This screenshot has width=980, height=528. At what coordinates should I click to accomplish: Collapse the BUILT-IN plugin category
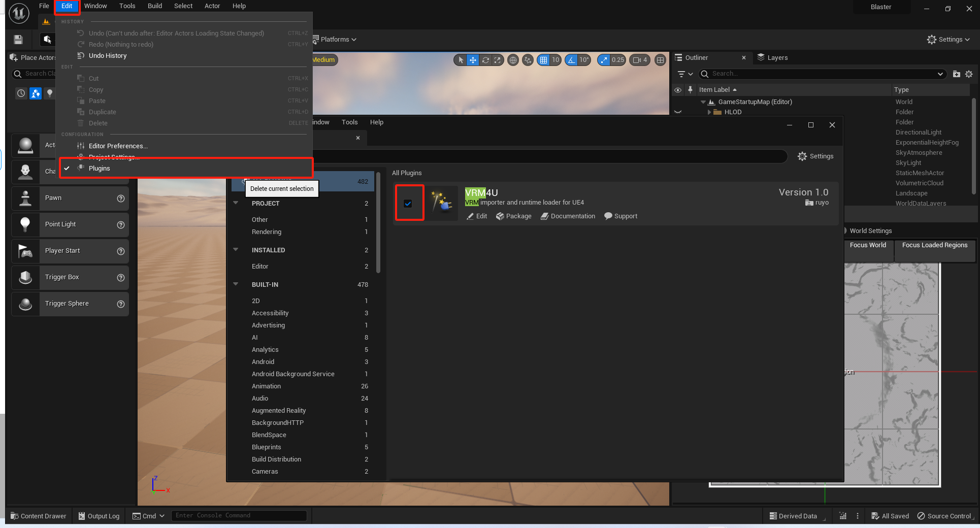236,284
